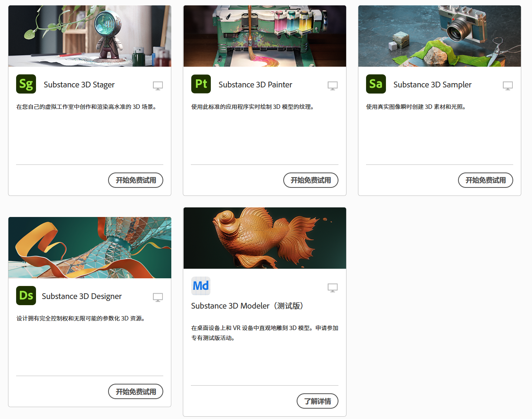Viewport: 532px width, 419px height.
Task: Start free trial for Substance 3D Sampler
Action: [486, 180]
